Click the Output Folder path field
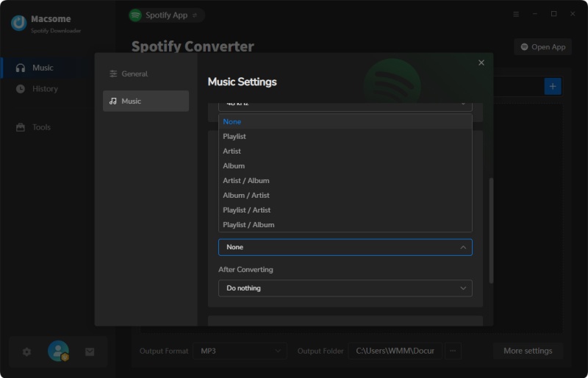Viewport: 588px width, 378px height. (395, 351)
